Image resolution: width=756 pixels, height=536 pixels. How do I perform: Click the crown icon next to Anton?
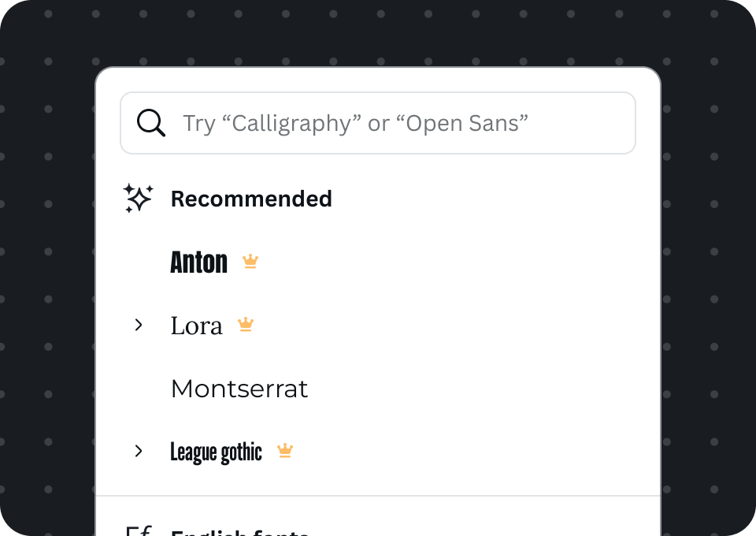250,262
